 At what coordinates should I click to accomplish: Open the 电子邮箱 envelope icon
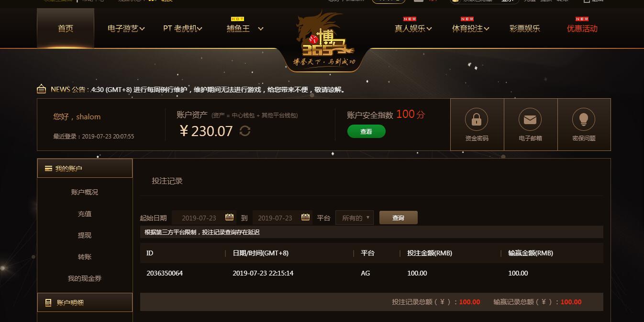click(x=530, y=119)
